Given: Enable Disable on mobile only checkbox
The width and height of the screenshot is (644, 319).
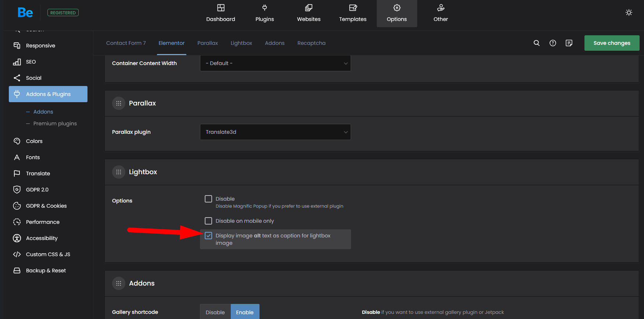Looking at the screenshot, I should [208, 221].
